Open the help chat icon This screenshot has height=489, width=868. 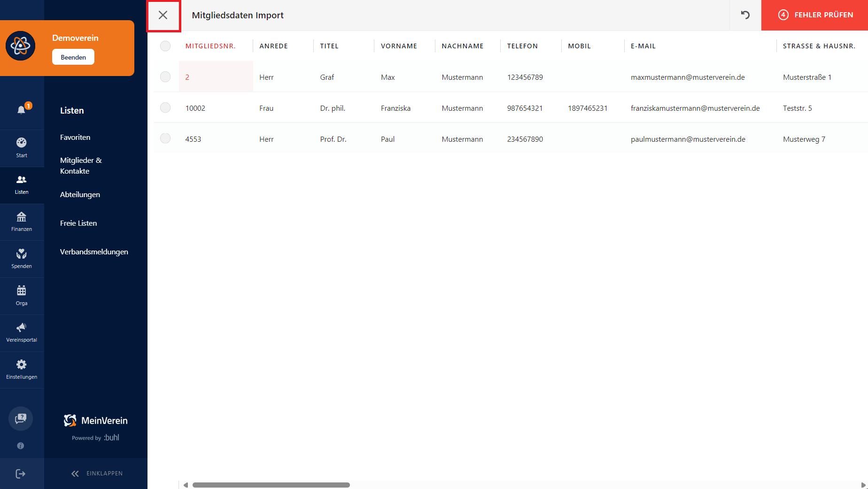coord(21,419)
